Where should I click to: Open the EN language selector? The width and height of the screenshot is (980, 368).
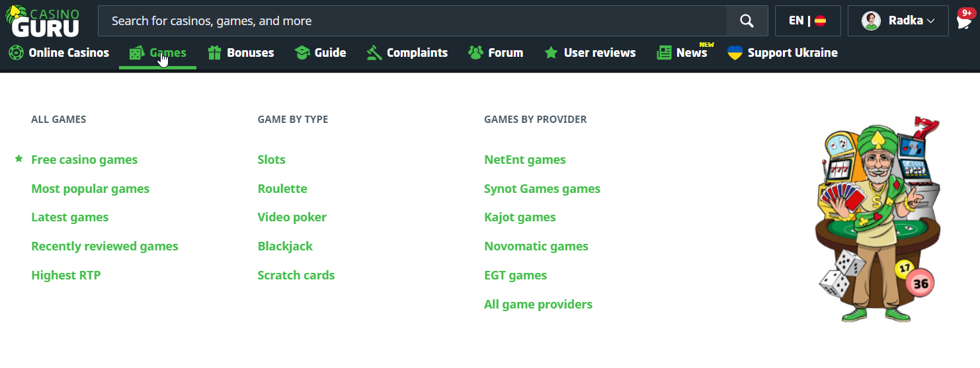pyautogui.click(x=807, y=21)
